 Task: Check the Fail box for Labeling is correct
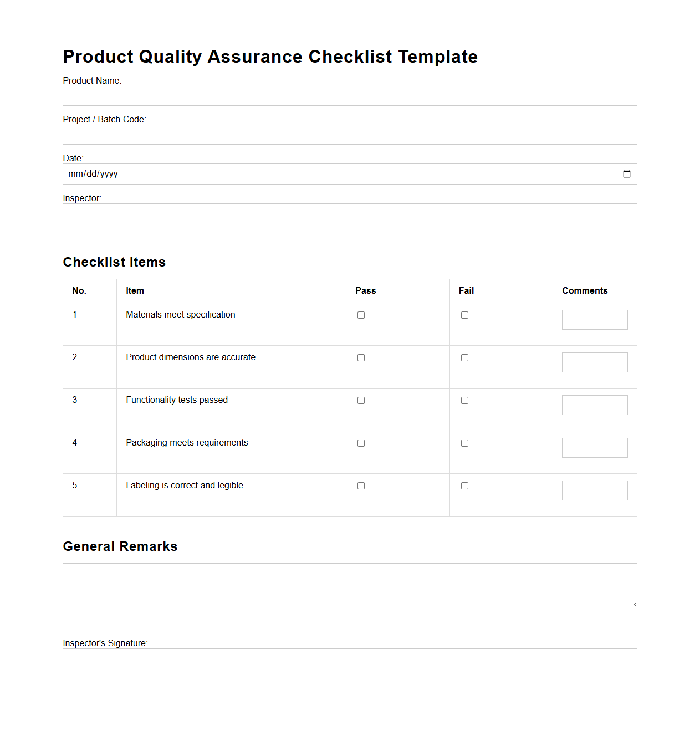pyautogui.click(x=464, y=485)
